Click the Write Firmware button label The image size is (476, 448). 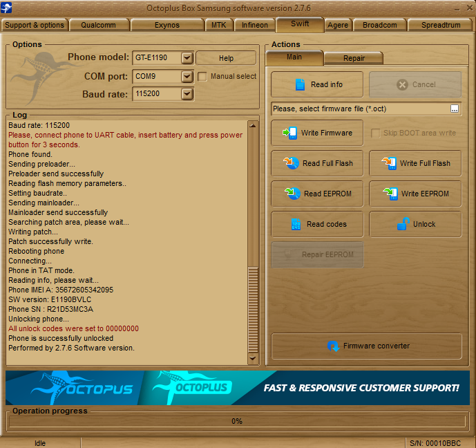[327, 133]
